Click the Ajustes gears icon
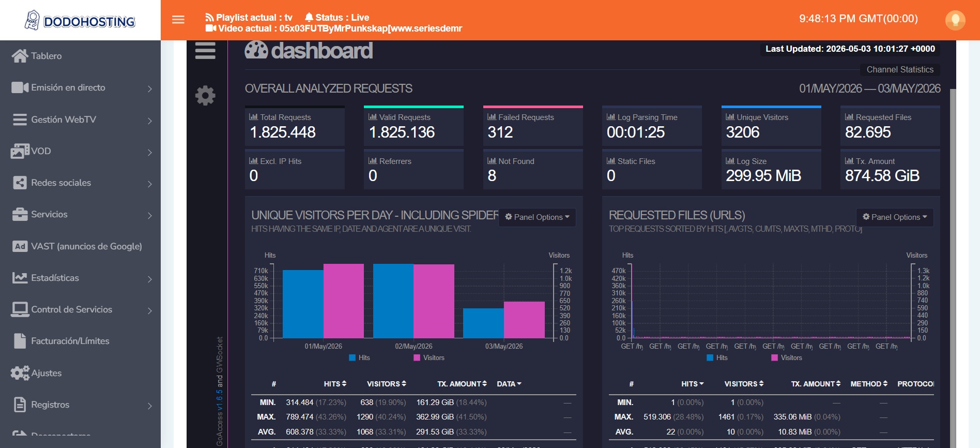Viewport: 980px width, 448px height. tap(20, 373)
